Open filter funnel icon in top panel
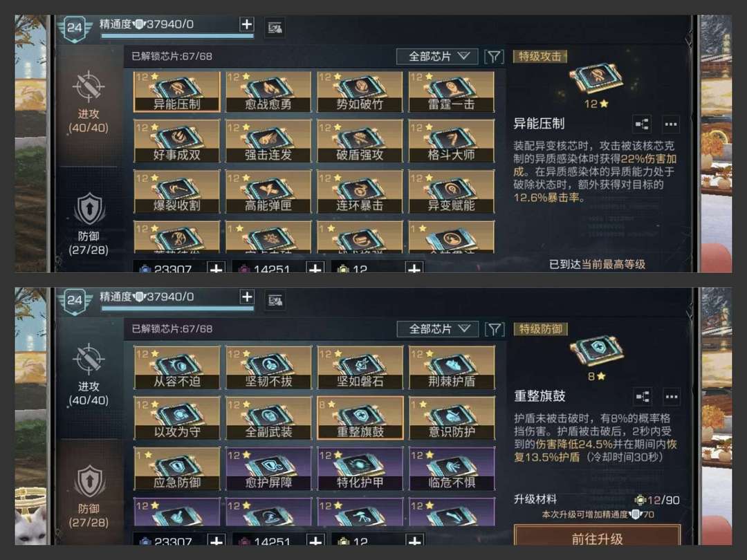 click(494, 57)
